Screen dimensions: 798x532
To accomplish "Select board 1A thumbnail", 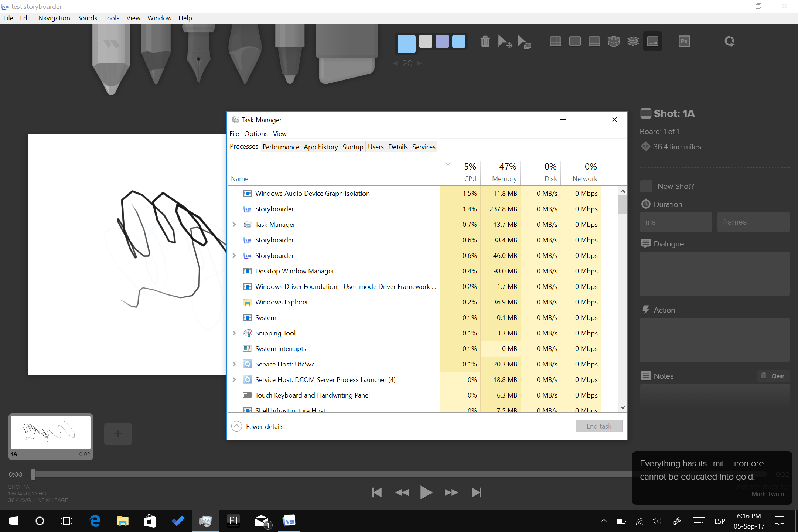I will 51,436.
